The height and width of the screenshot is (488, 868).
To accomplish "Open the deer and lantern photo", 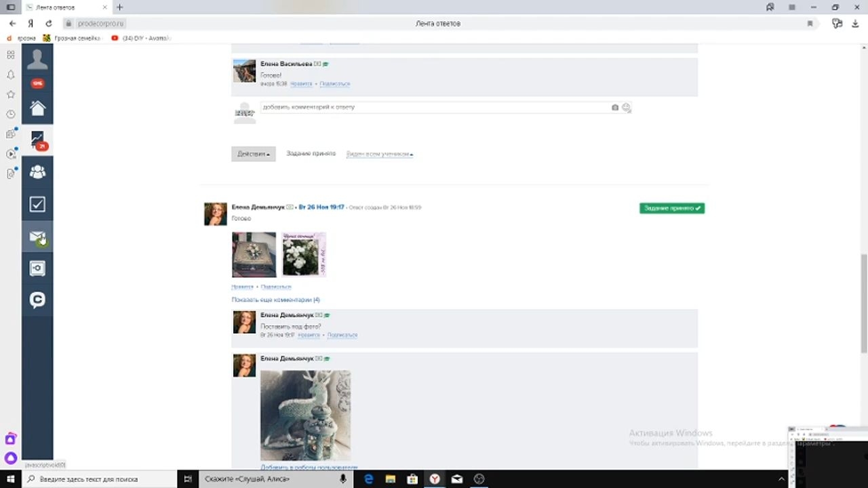I will click(x=306, y=415).
